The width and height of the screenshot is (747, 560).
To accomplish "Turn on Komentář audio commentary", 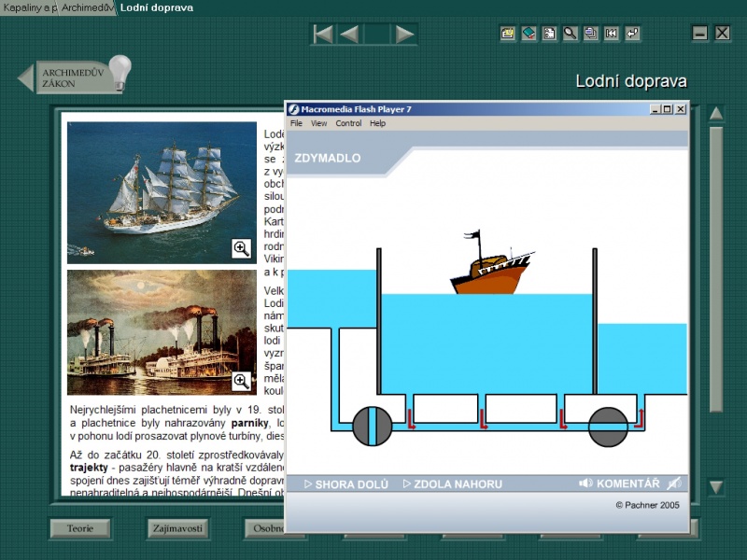I will point(619,483).
